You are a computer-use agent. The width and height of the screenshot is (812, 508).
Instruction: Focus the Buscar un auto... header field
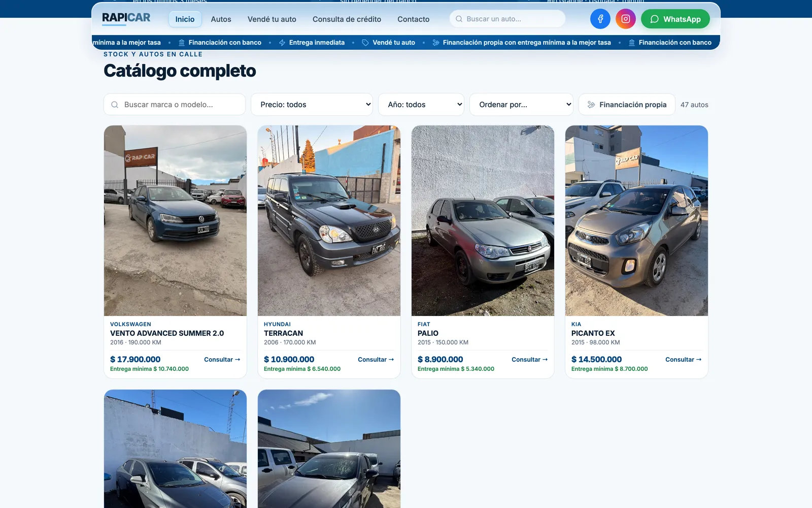[x=507, y=19]
